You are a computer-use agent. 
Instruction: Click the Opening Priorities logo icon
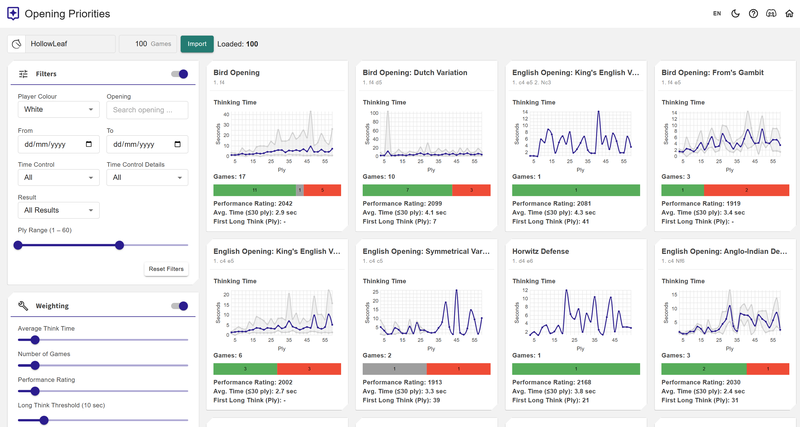12,14
